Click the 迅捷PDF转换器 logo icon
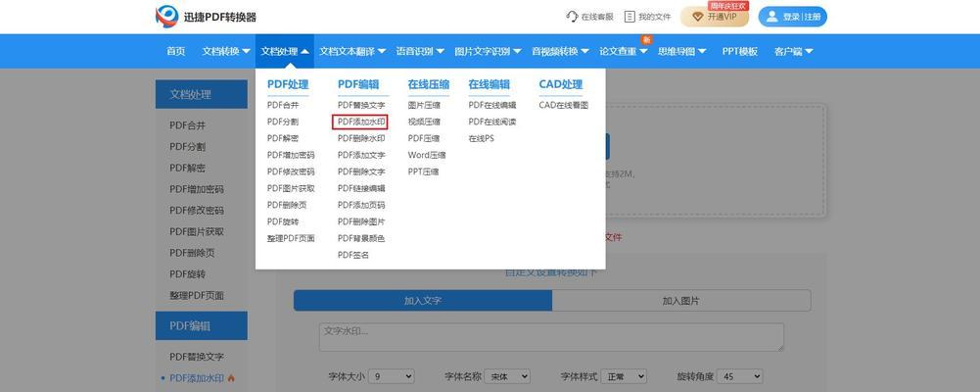The image size is (980, 392). [x=166, y=17]
